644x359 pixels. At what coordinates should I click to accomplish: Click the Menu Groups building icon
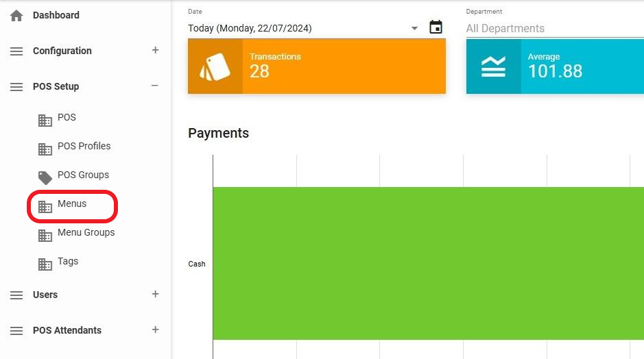45,235
